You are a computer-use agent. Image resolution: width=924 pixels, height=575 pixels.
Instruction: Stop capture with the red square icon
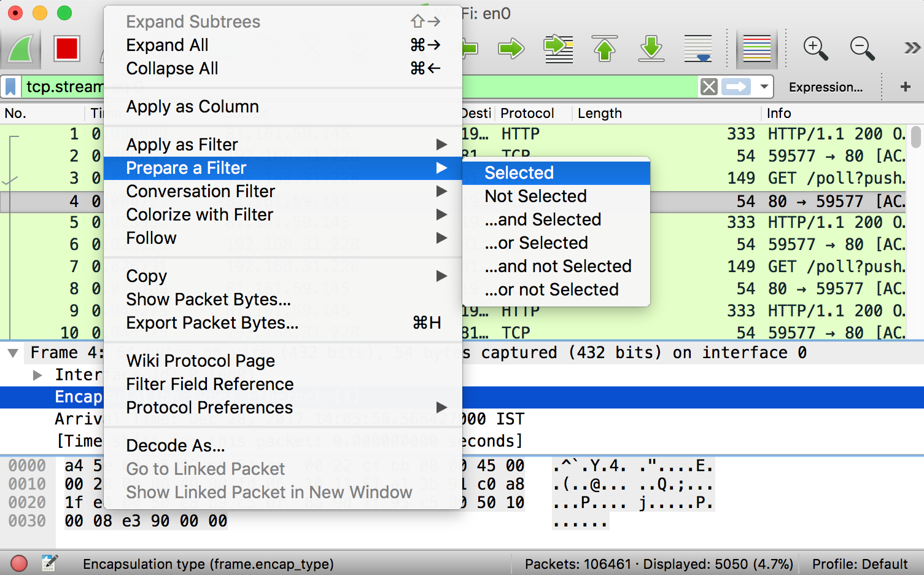click(66, 49)
